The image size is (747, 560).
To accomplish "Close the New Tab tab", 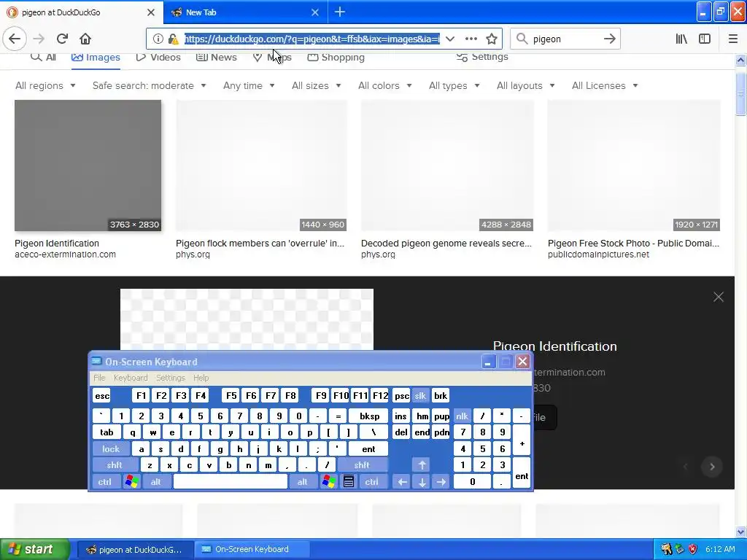I will (x=315, y=12).
